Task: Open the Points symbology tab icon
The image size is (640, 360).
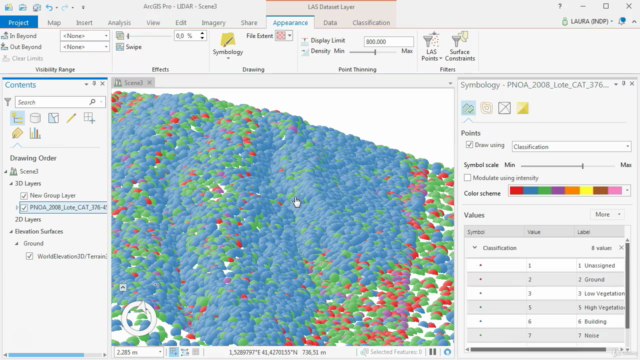Action: click(468, 108)
